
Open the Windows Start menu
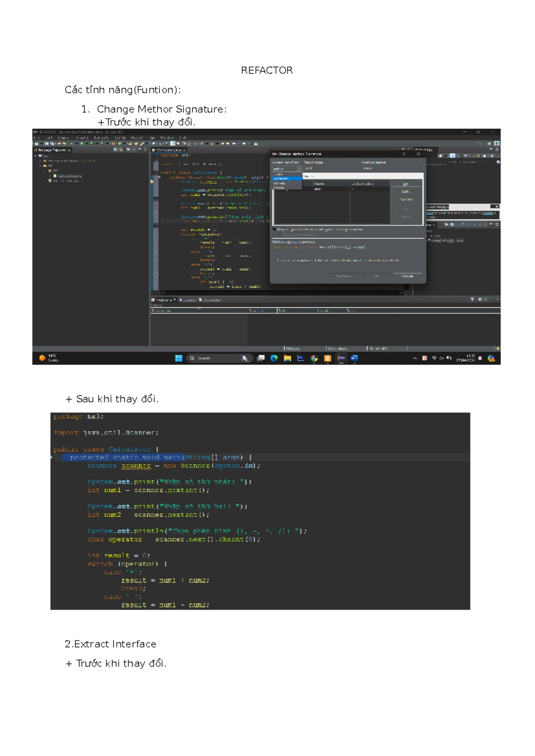179,358
